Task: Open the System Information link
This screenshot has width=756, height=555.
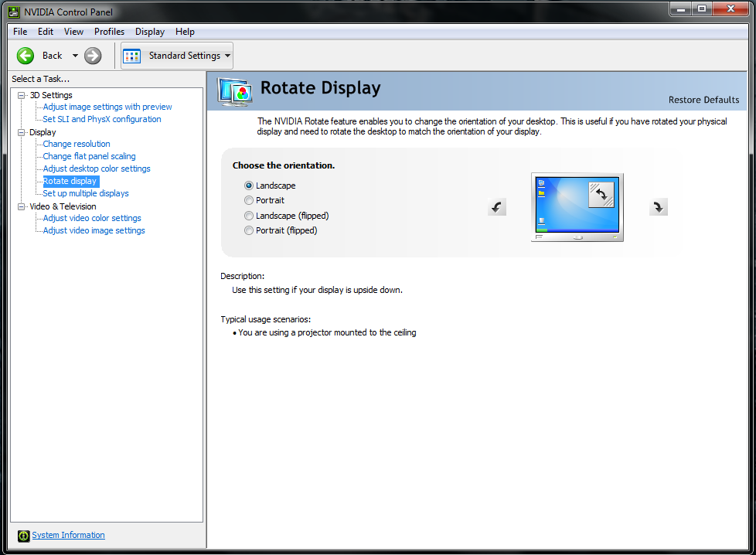Action: 69,535
